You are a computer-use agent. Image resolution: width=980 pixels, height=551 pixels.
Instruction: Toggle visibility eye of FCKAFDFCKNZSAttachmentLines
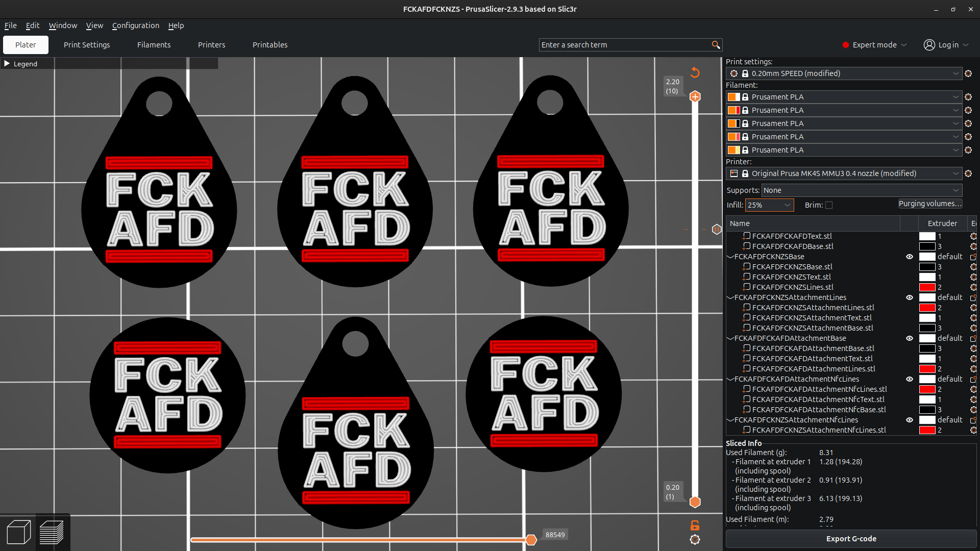pos(909,297)
